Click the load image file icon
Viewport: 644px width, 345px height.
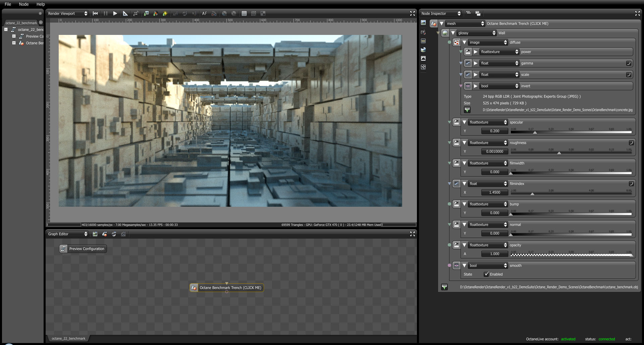pyautogui.click(x=467, y=110)
